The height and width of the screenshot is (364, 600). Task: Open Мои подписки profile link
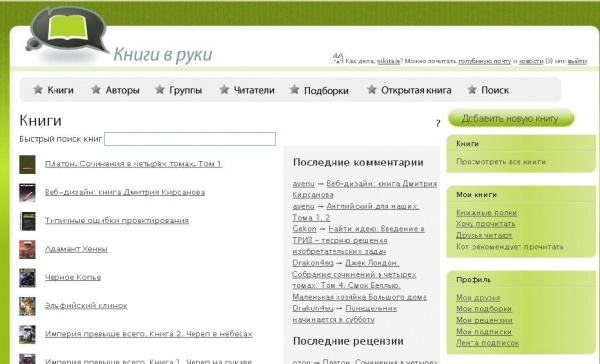pos(484,331)
